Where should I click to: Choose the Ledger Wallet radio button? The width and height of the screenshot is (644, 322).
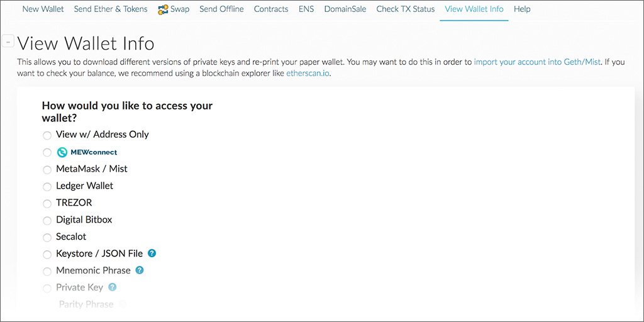47,186
